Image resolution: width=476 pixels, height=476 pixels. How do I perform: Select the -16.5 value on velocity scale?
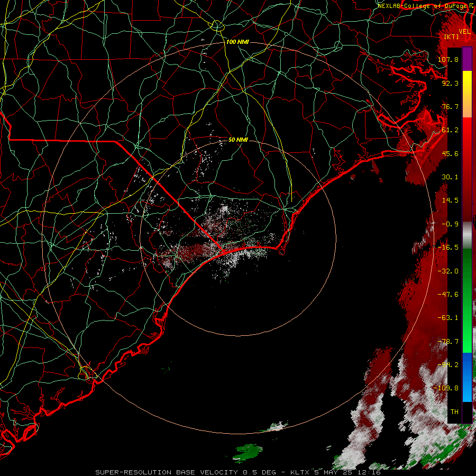coord(448,248)
